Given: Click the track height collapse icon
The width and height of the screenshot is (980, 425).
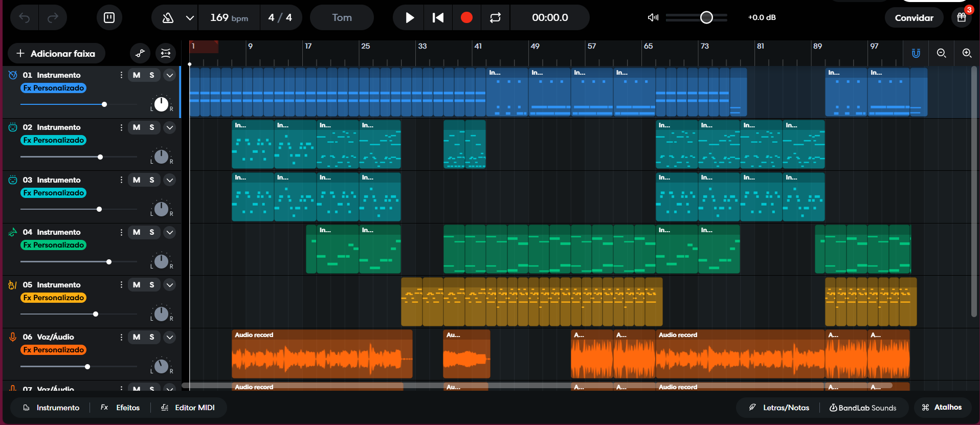Looking at the screenshot, I should click(x=166, y=53).
